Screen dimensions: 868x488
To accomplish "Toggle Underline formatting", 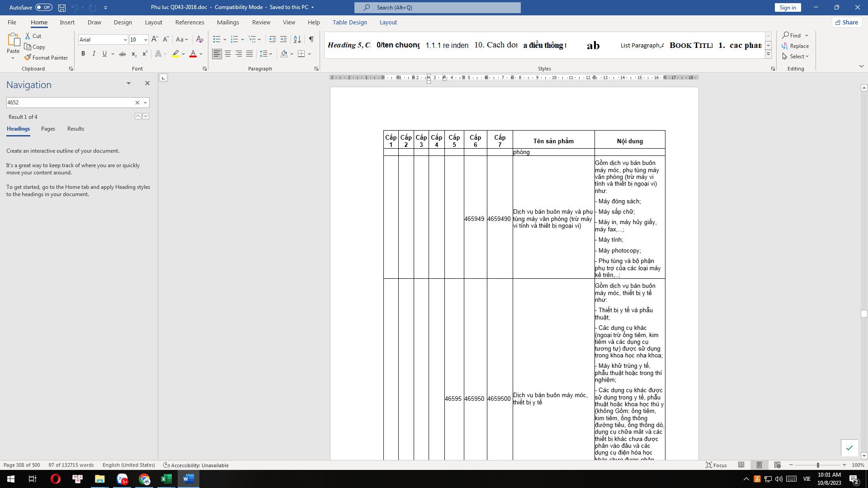I will click(104, 54).
